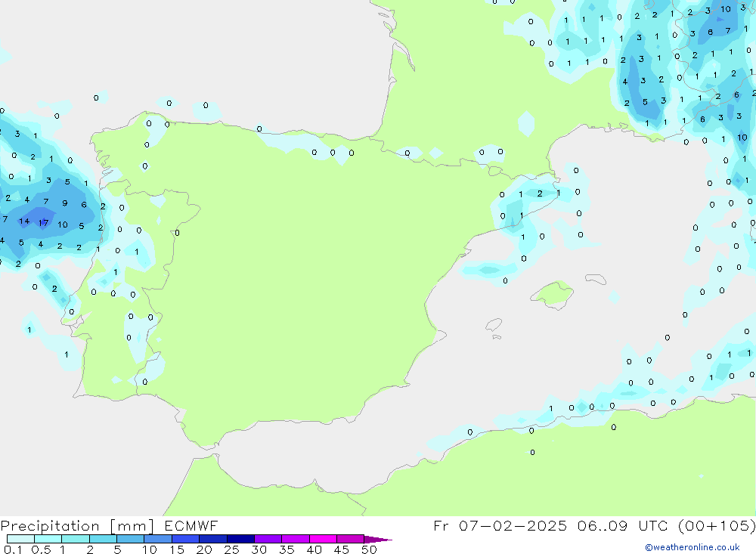Screen dimensions: 756x554
Task: Click the 25–30 mm dark blue legend swatch
Action: pos(240,539)
